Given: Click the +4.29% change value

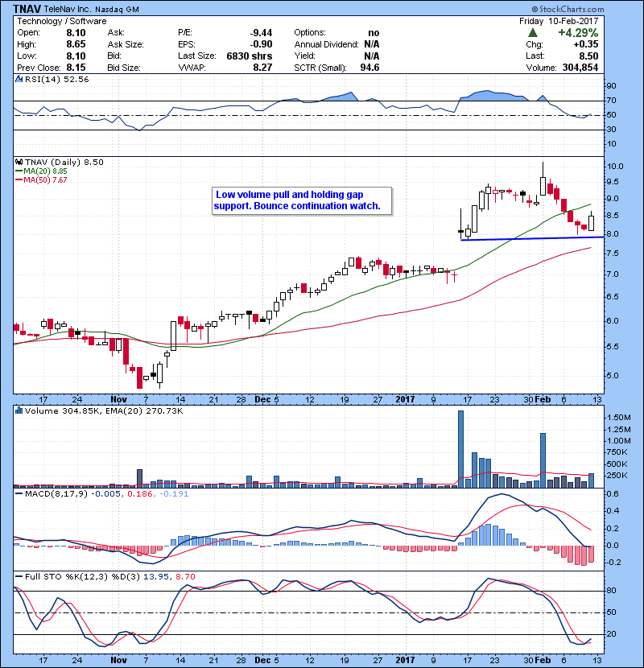Looking at the screenshot, I should click(x=578, y=33).
